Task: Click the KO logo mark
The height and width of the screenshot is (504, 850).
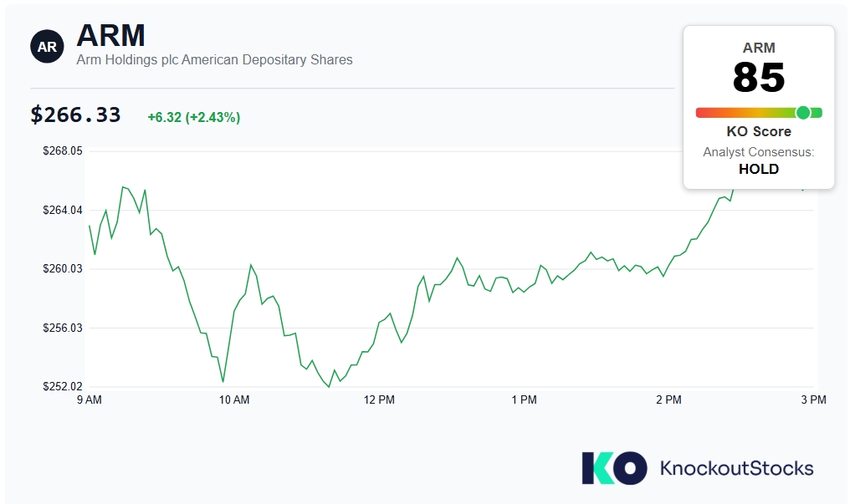Action: click(614, 468)
